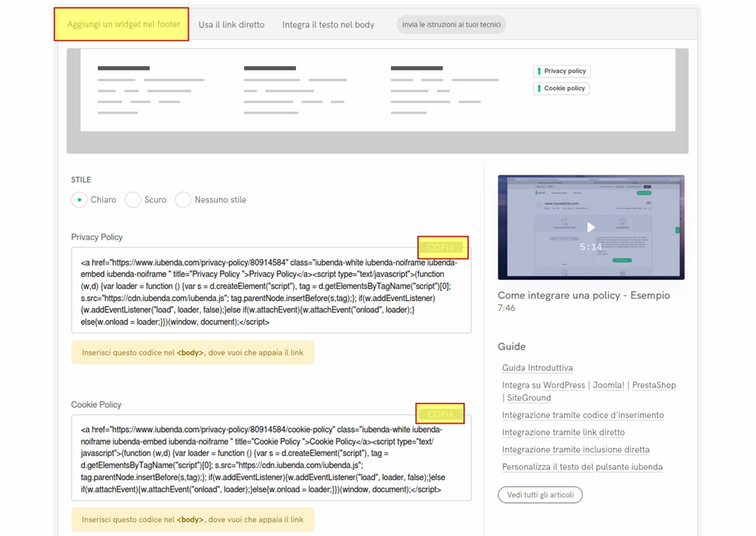Open the Usa il link diretto tab
This screenshot has height=536, width=756.
point(231,25)
